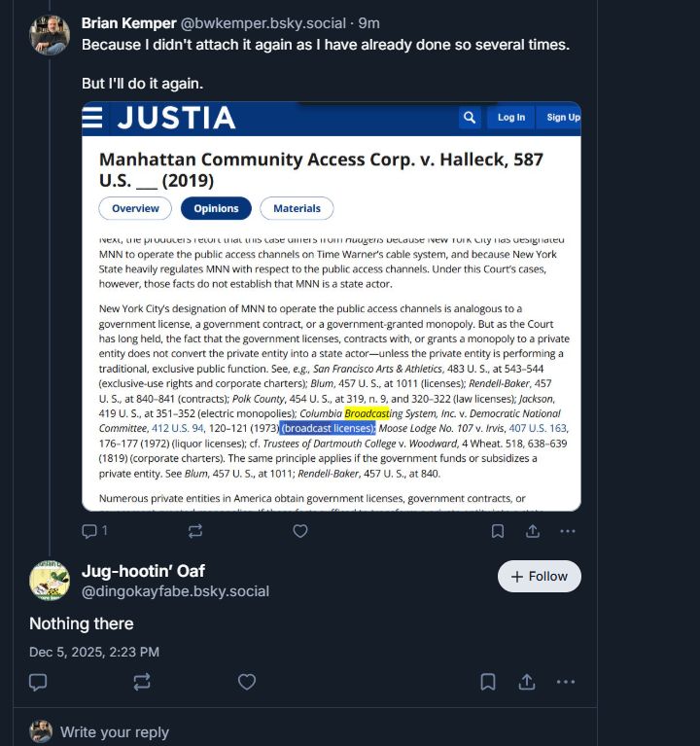Like Brian Kemper's post with heart icon

[x=300, y=531]
